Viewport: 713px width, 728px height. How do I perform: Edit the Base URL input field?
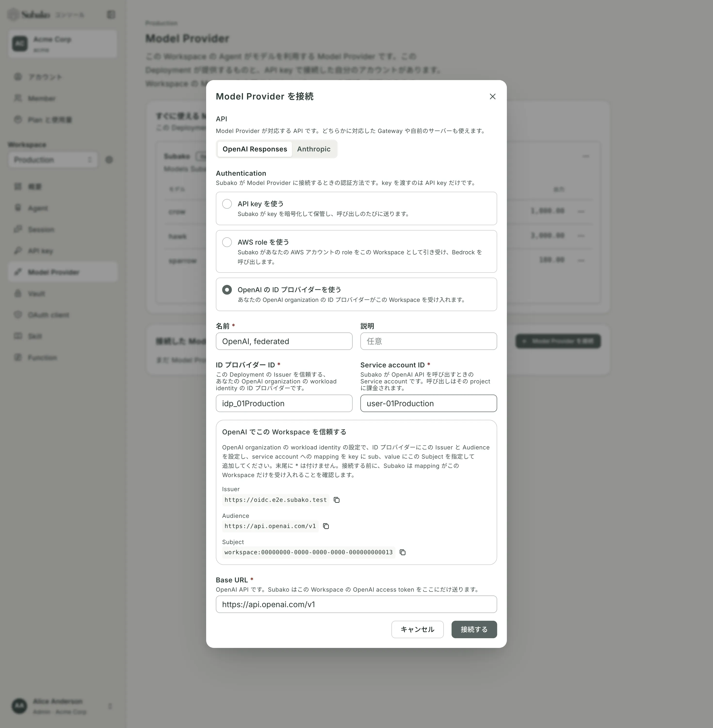[356, 604]
